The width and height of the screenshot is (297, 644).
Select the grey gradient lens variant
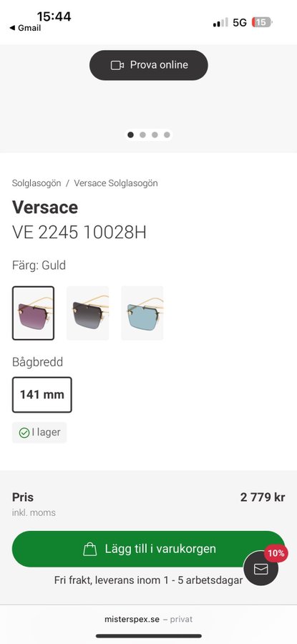[87, 313]
